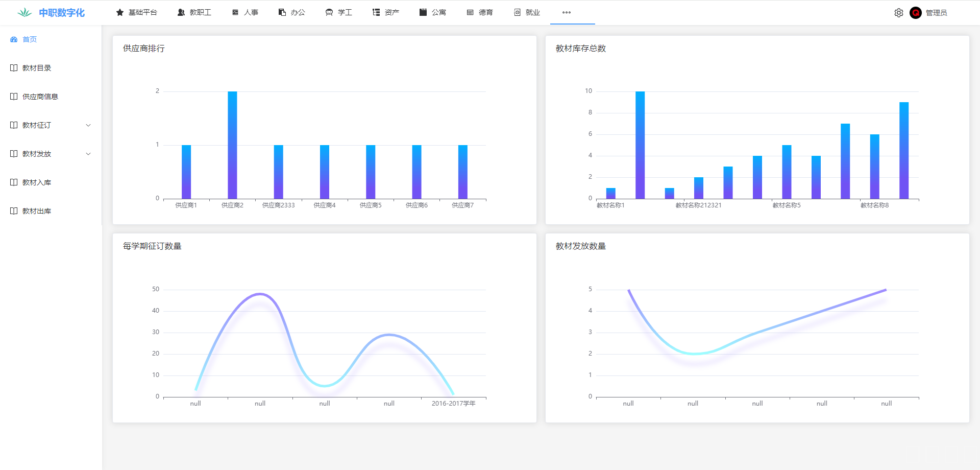Click the administrator avatar icon
This screenshot has width=980, height=470.
coord(915,13)
